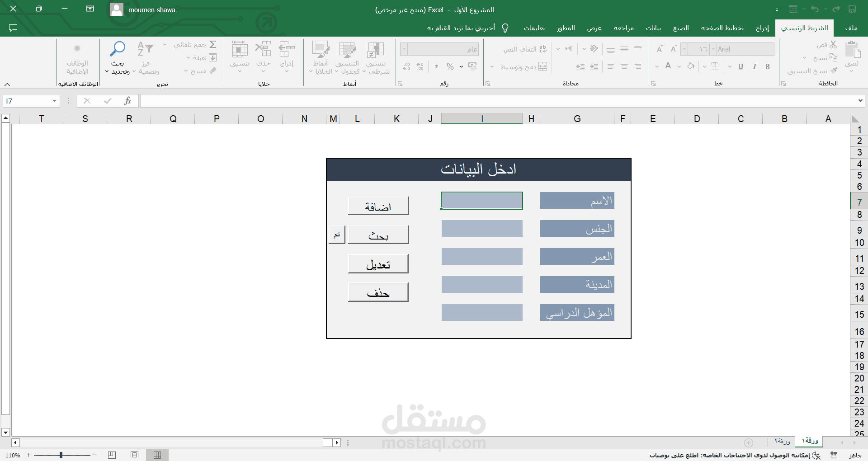Click the insert function fx icon
Screen dimensions: 868x461
[128, 101]
